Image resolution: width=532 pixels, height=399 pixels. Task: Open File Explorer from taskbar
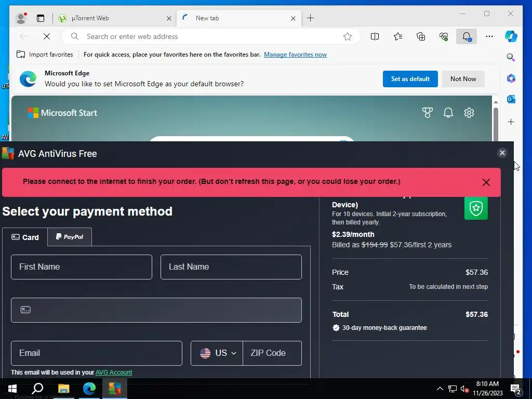(63, 389)
